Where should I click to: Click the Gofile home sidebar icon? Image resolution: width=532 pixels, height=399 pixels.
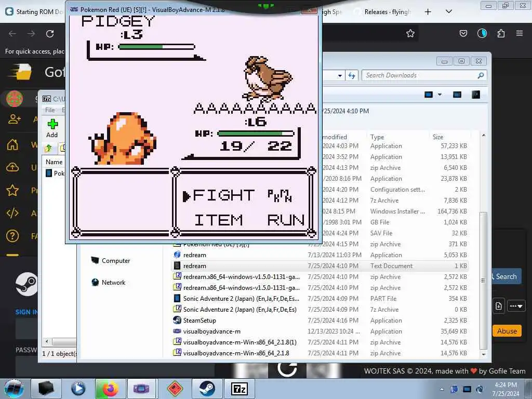pyautogui.click(x=12, y=145)
